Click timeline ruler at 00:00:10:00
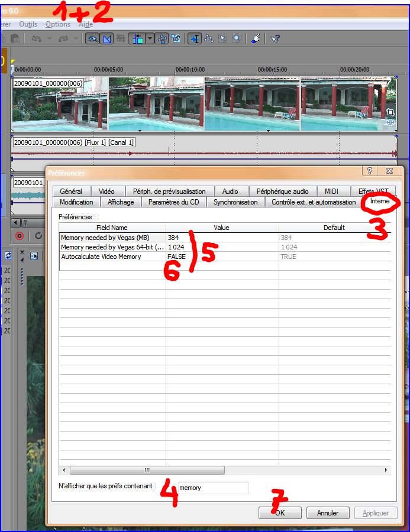410x532 pixels. pos(191,70)
